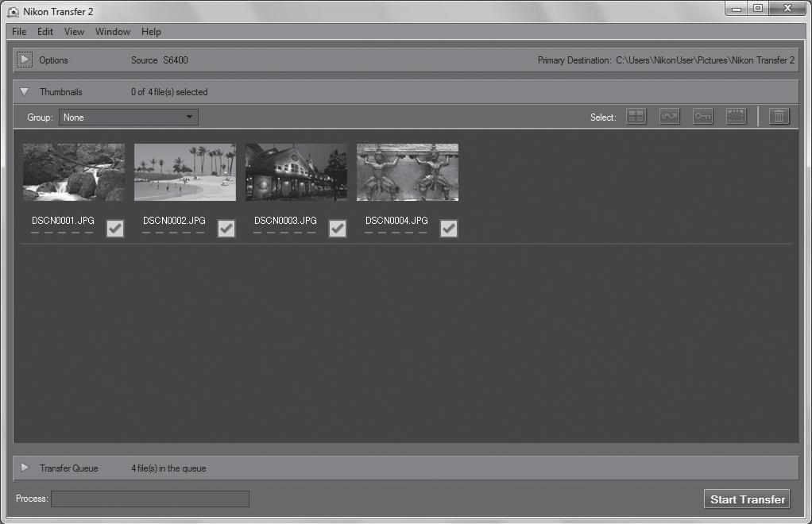The width and height of the screenshot is (812, 524).
Task: Click the DSCN0002.JPG file name
Action: pyautogui.click(x=175, y=221)
